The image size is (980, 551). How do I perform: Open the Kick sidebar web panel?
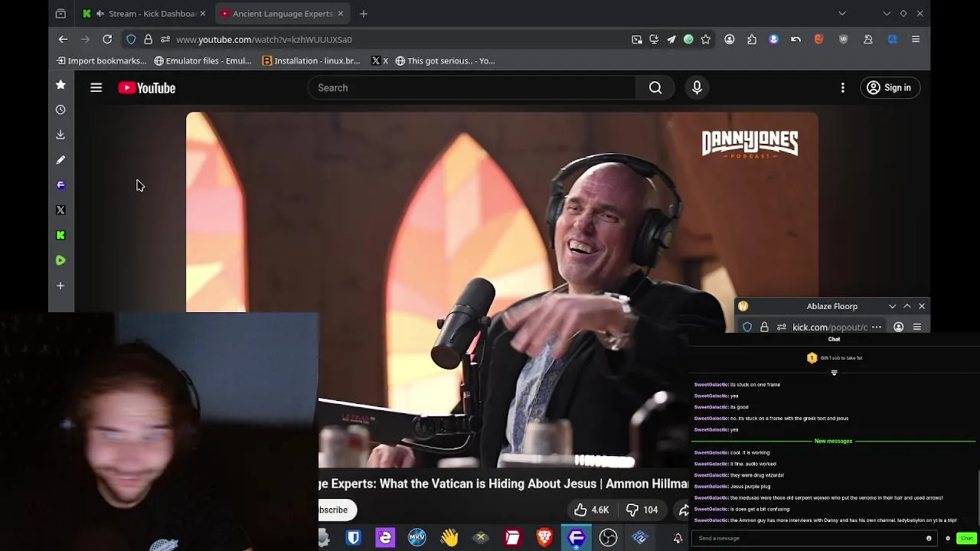pyautogui.click(x=60, y=235)
